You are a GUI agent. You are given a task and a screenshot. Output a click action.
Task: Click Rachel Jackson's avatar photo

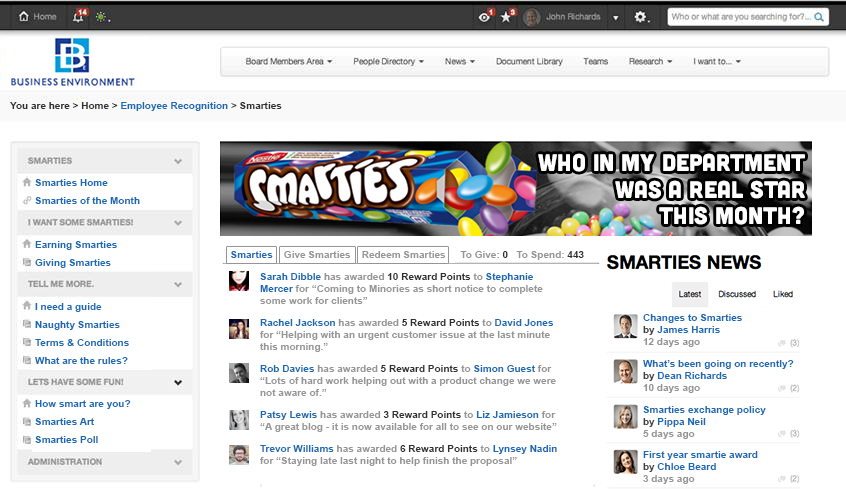(x=239, y=329)
